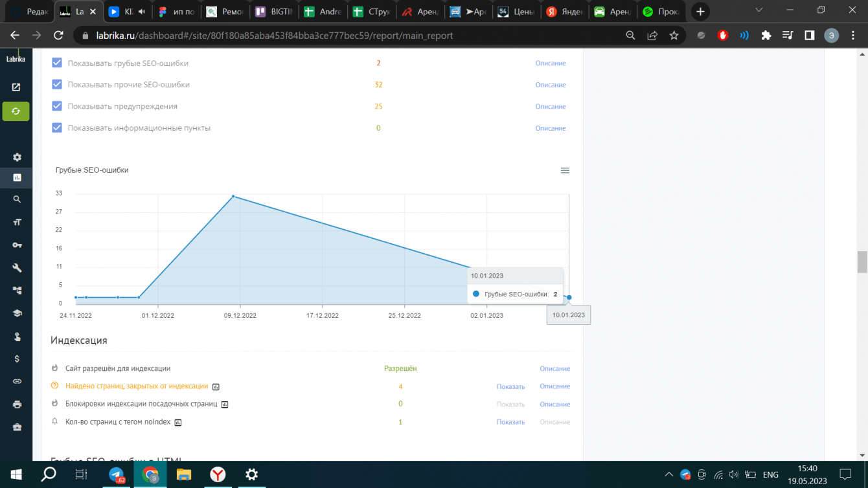Switch to the 'Яндек' browser tab
Image resolution: width=868 pixels, height=488 pixels.
(x=565, y=12)
